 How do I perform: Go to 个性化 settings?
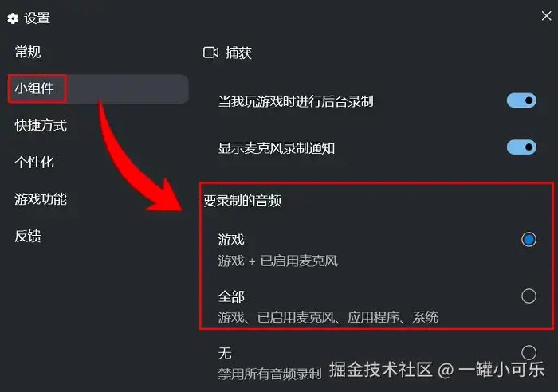pyautogui.click(x=34, y=163)
